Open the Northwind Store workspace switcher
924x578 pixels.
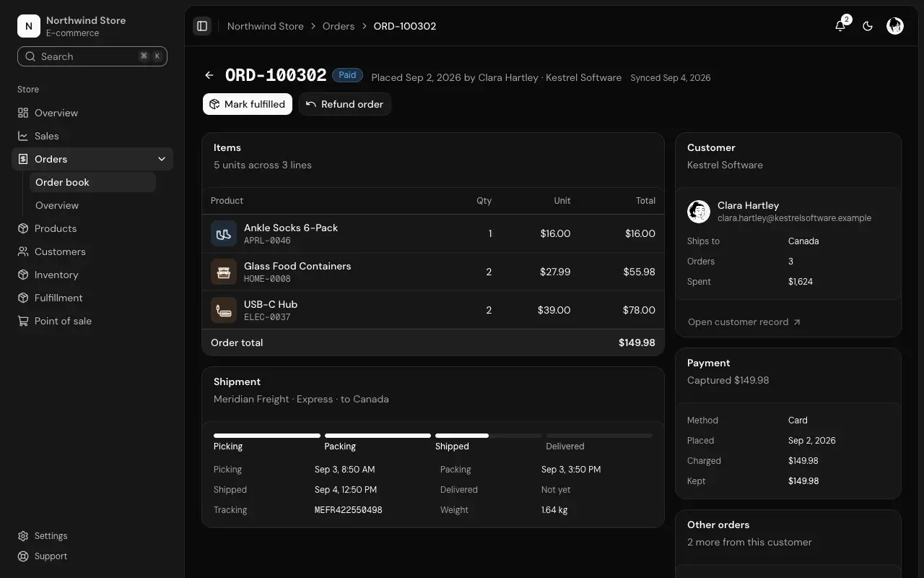point(92,26)
